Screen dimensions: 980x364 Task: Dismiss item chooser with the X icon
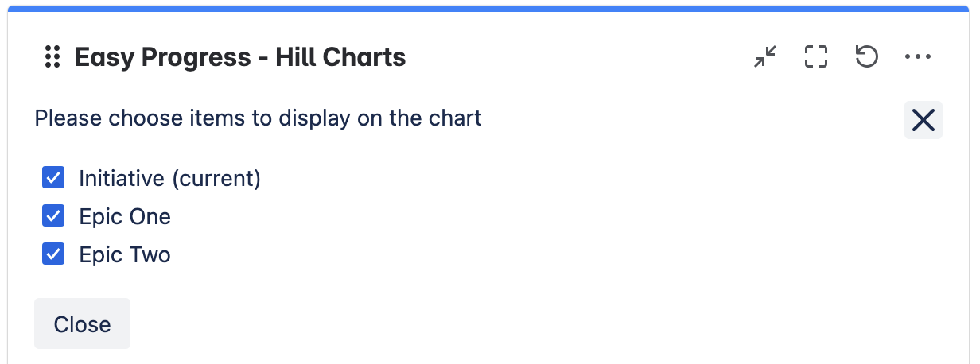(923, 120)
